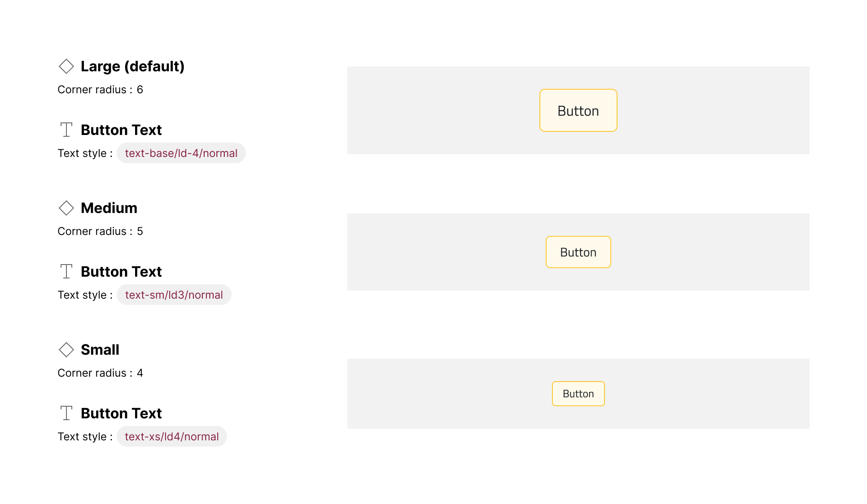
Task: Select the text-xs/ld4/normal style badge
Action: [172, 436]
